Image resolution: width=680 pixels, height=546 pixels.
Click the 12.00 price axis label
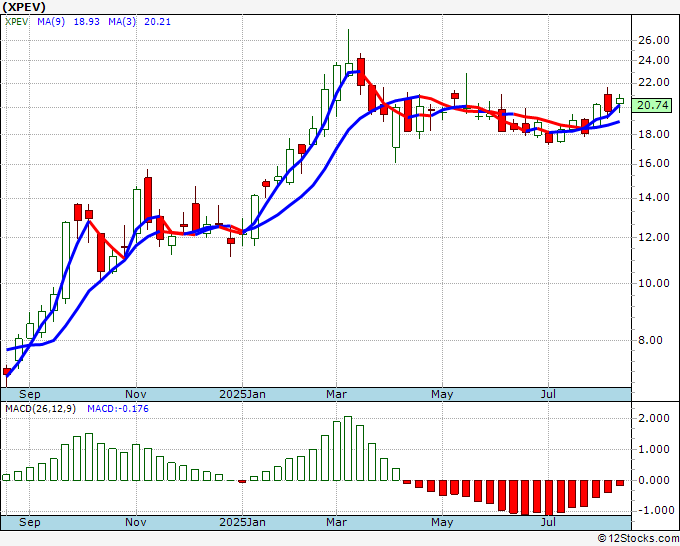coord(654,237)
